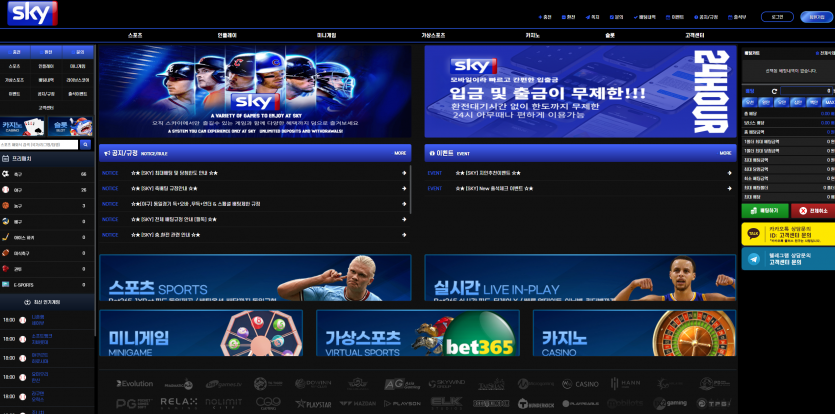Image resolution: width=835 pixels, height=414 pixels.
Task: Open the 24HOUR deposit withdrawal banner
Action: (x=580, y=91)
